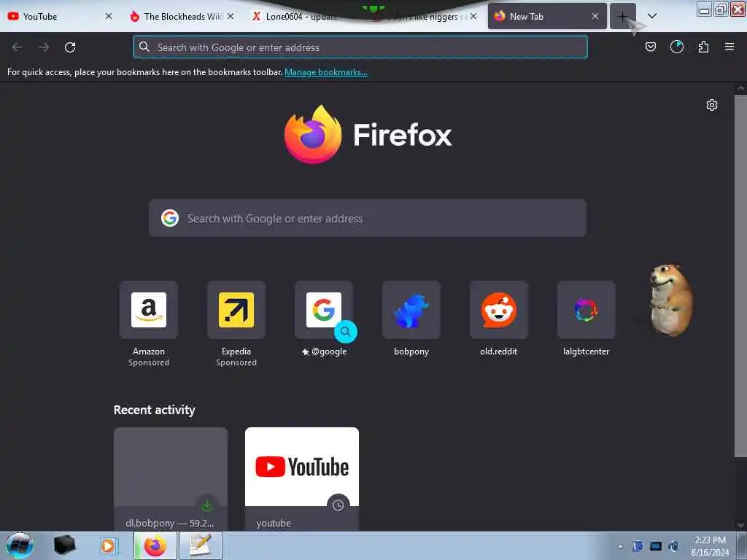Launch Windows Media Player from taskbar
This screenshot has width=747, height=560.
pyautogui.click(x=108, y=545)
